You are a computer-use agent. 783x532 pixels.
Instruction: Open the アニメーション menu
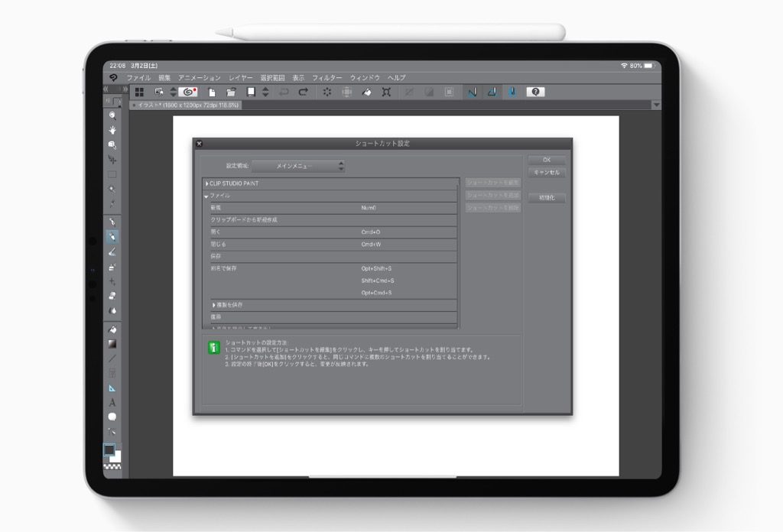[200, 78]
